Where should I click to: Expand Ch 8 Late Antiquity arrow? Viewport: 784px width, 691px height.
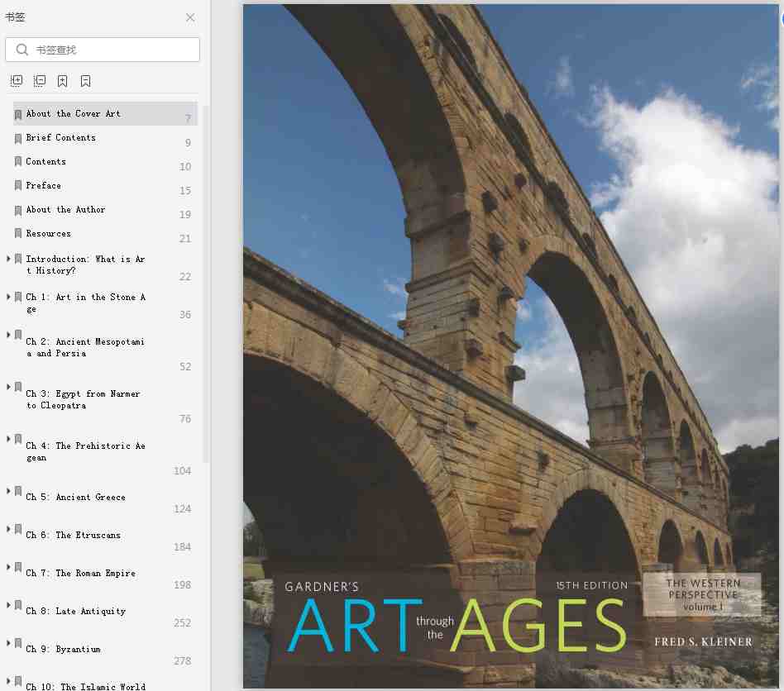click(x=8, y=604)
